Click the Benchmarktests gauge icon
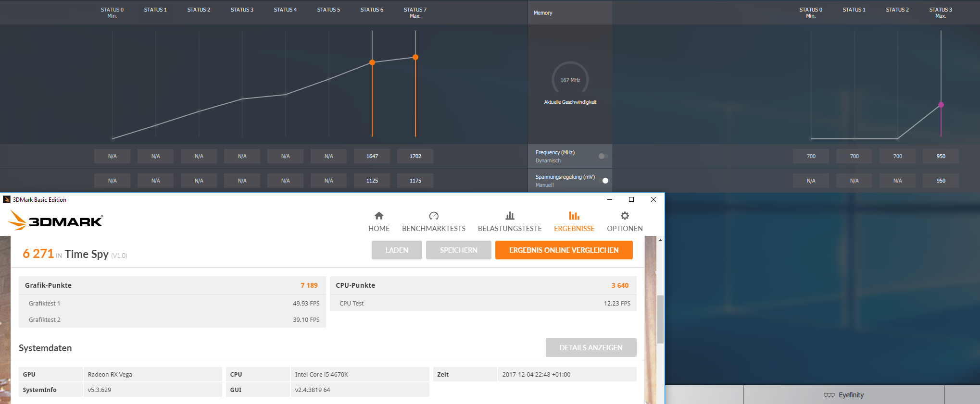 click(x=434, y=216)
